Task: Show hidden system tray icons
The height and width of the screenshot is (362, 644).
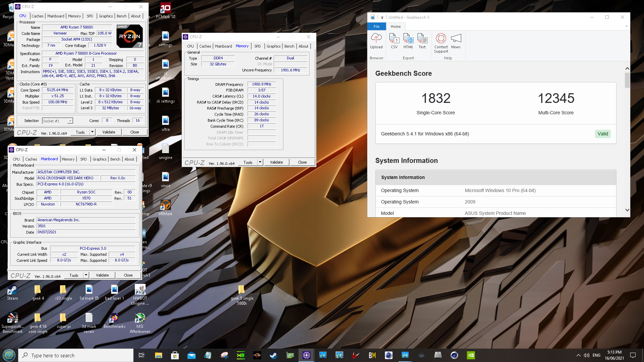Action: 578,355
